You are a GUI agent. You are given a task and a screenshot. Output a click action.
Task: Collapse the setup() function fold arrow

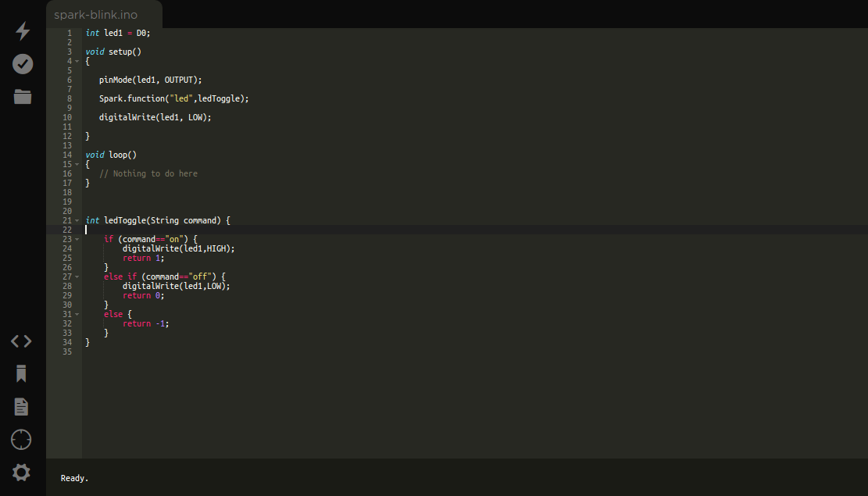click(x=77, y=61)
